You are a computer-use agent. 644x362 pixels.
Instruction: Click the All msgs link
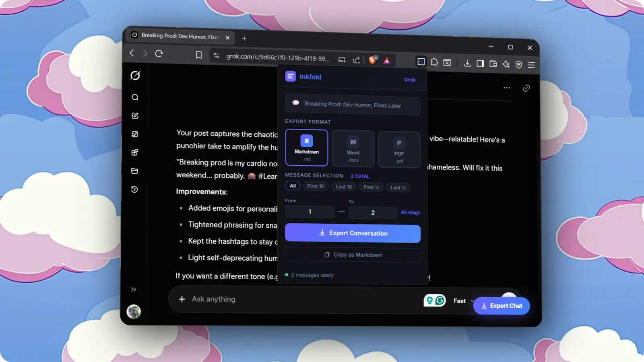click(411, 212)
